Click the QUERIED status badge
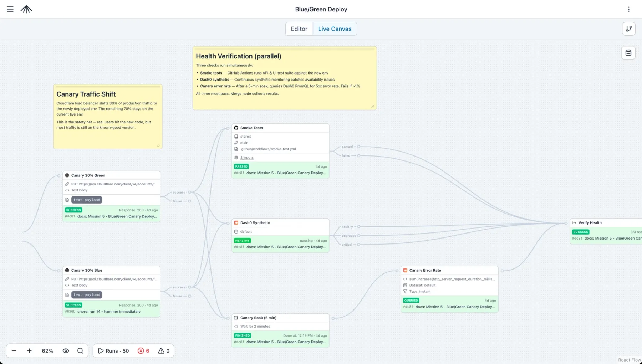This screenshot has width=642, height=364. point(411,301)
